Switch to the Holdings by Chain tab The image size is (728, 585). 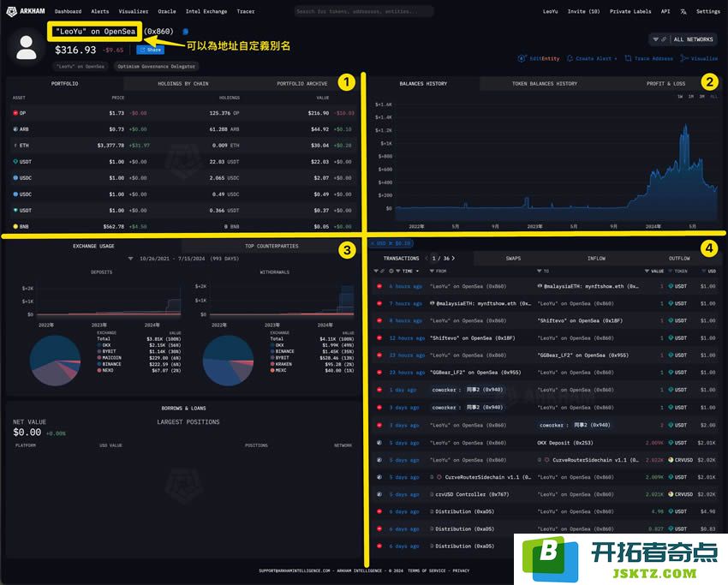pyautogui.click(x=183, y=84)
